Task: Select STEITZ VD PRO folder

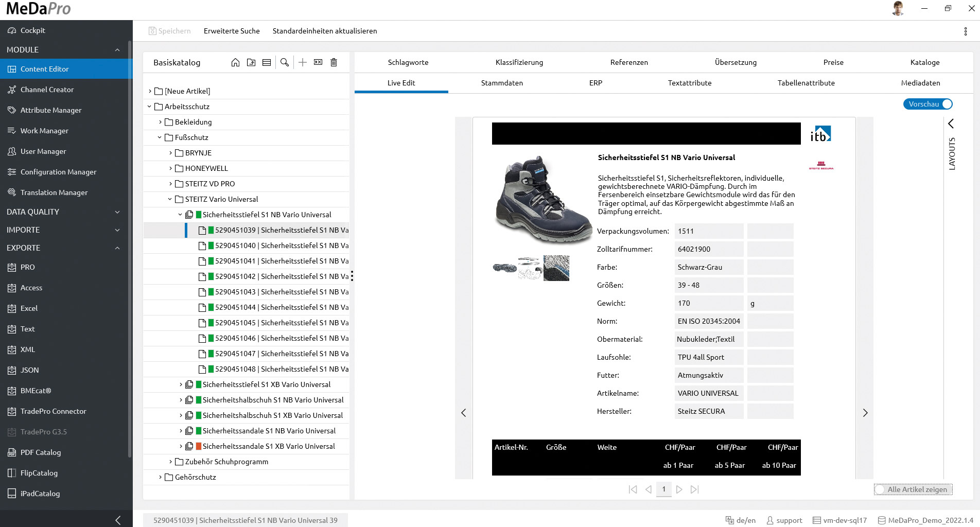Action: tap(210, 184)
